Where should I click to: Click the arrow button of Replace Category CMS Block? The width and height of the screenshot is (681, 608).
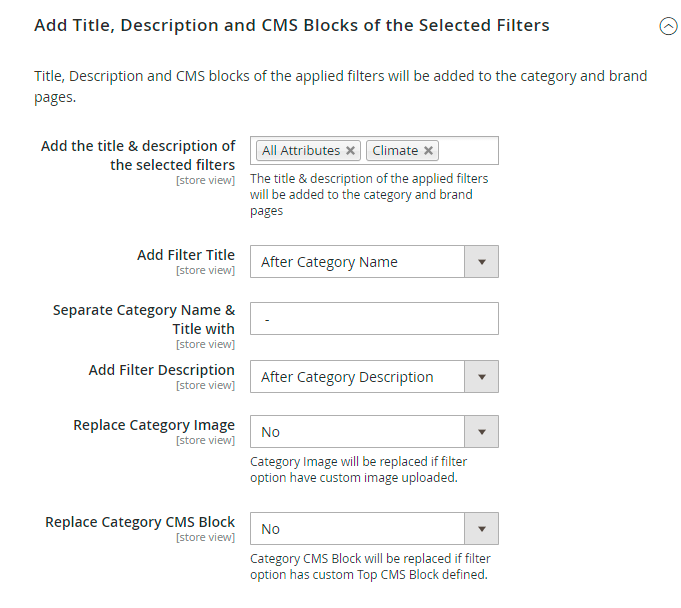click(x=481, y=529)
